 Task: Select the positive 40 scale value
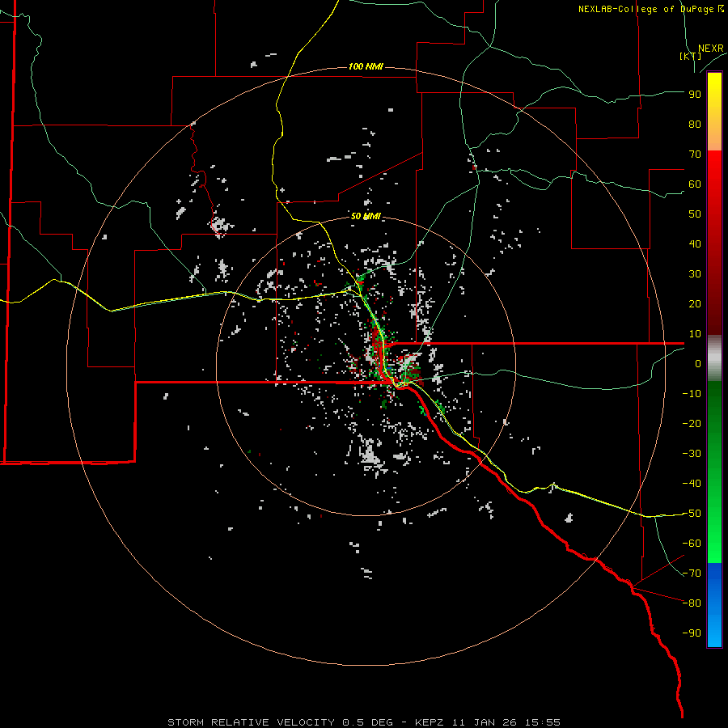pyautogui.click(x=695, y=244)
